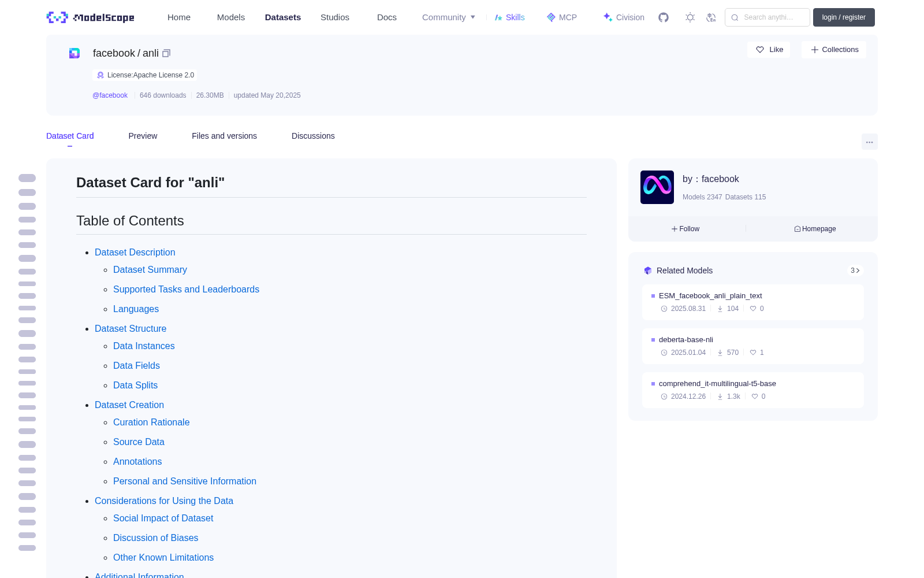Add dataset to Collections
Viewport: 924px width, 578px height.
pyautogui.click(x=834, y=50)
